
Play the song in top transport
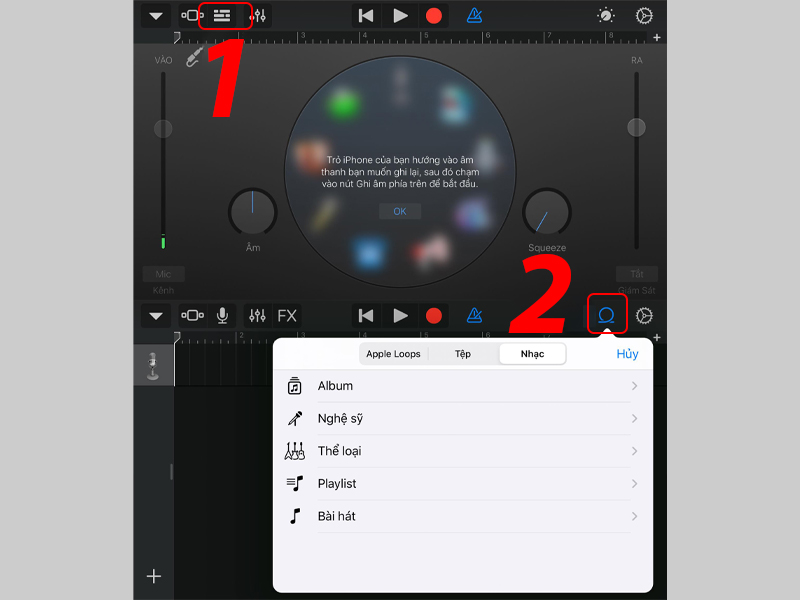401,16
